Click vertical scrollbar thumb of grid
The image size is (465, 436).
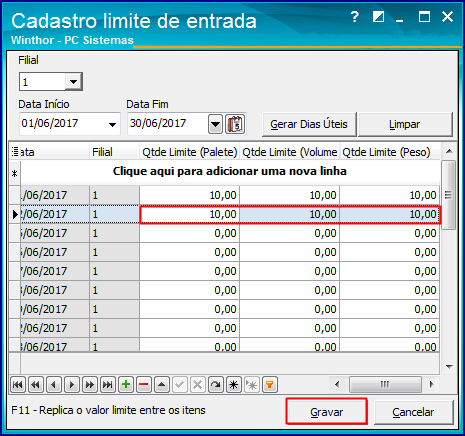pos(449,195)
